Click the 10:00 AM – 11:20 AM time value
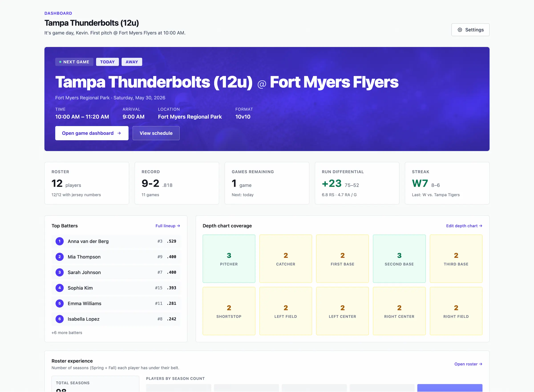The width and height of the screenshot is (534, 392). (x=82, y=117)
